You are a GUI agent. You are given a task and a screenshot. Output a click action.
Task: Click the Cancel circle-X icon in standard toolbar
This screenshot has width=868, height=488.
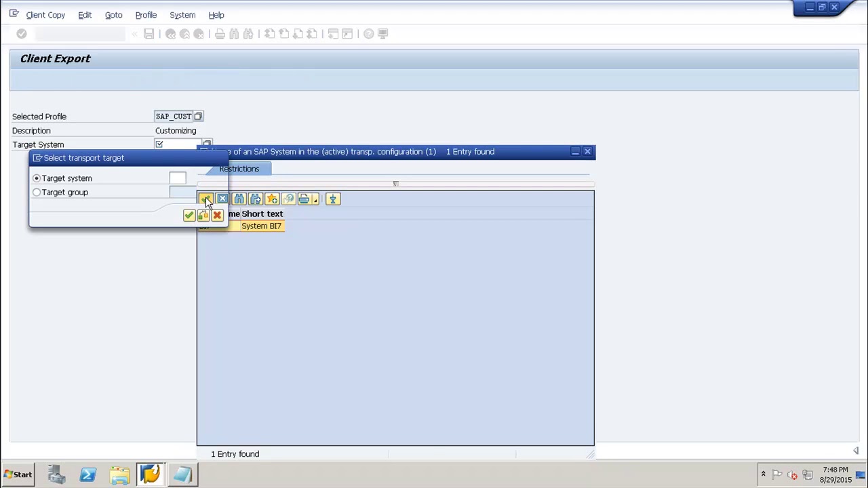pos(199,34)
